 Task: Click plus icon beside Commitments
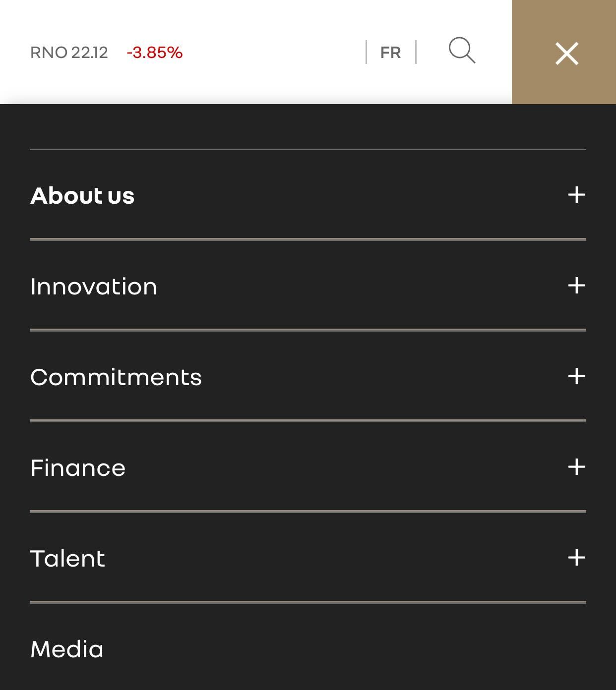click(576, 376)
